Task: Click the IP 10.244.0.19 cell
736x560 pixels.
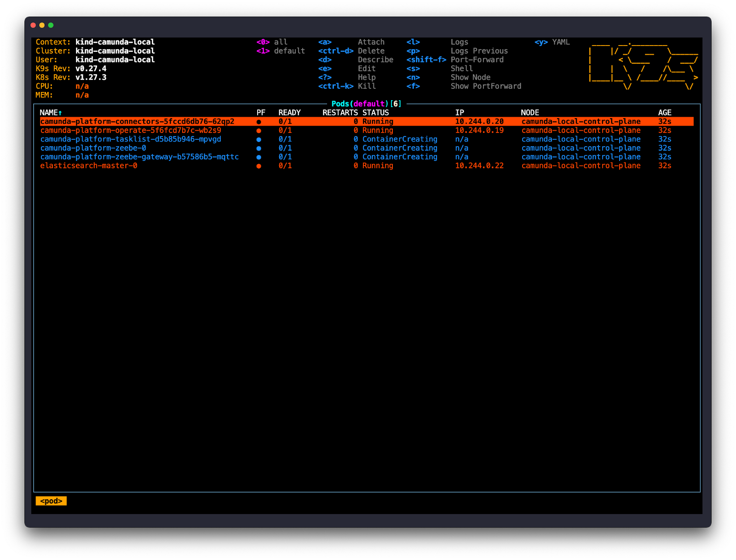Action: click(479, 130)
